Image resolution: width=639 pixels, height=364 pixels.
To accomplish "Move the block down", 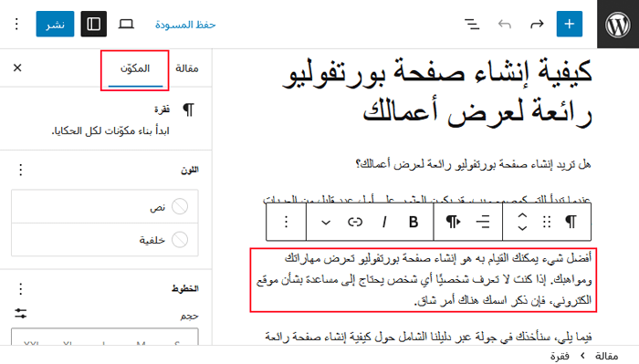I will click(x=522, y=228).
